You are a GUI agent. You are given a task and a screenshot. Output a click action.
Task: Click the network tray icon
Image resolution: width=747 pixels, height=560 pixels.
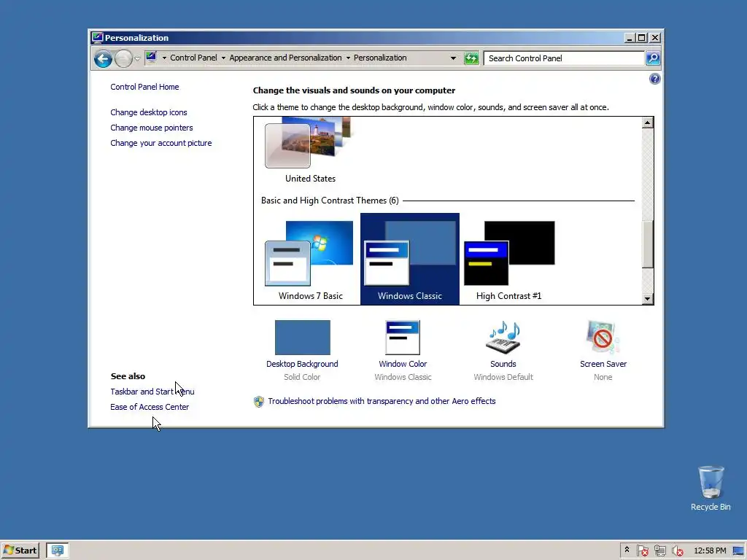pos(659,551)
